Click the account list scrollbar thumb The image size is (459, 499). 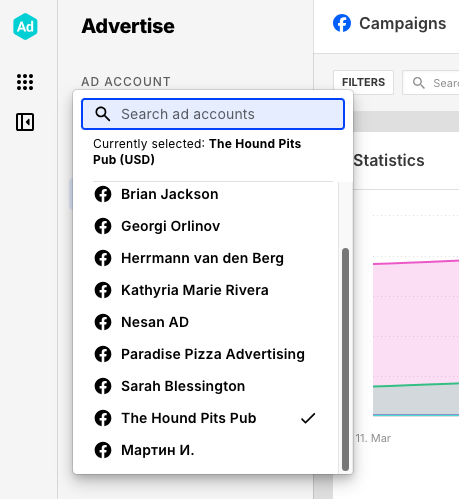coord(345,359)
